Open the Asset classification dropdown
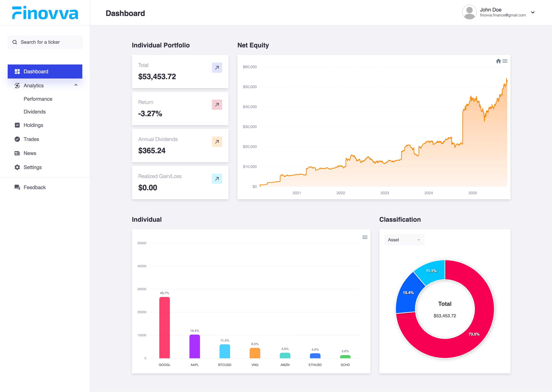Screen dimensions: 552x392 click(404, 240)
